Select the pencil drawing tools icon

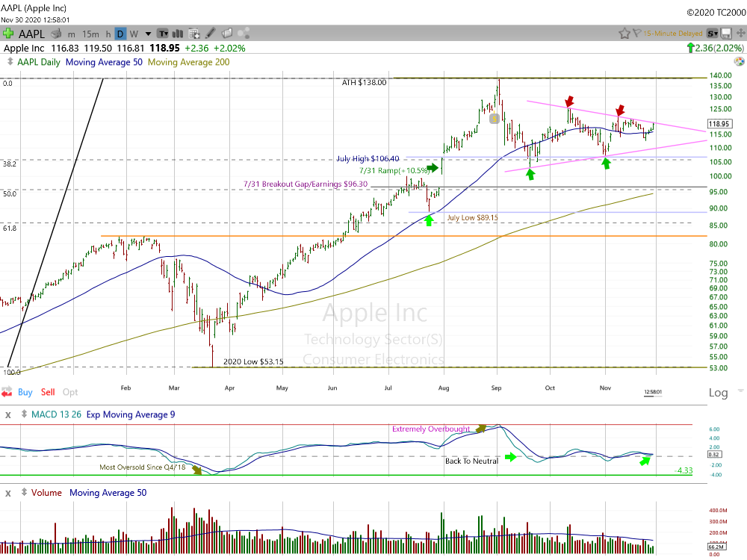210,33
